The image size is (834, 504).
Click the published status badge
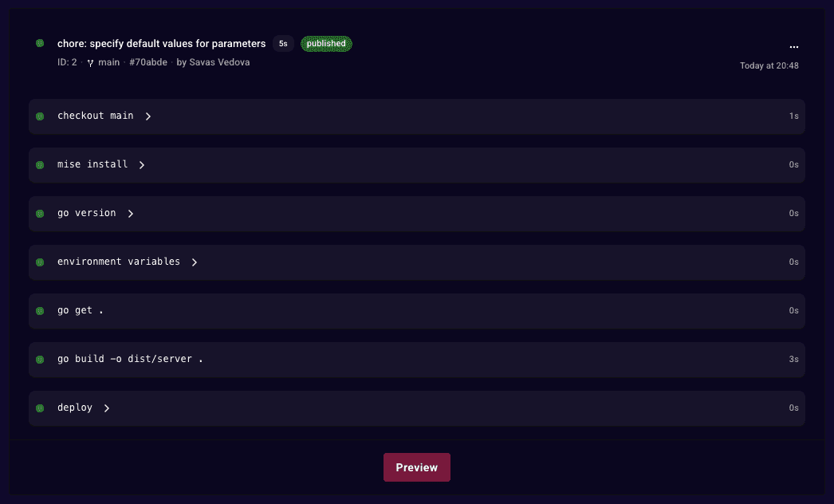[x=326, y=44]
